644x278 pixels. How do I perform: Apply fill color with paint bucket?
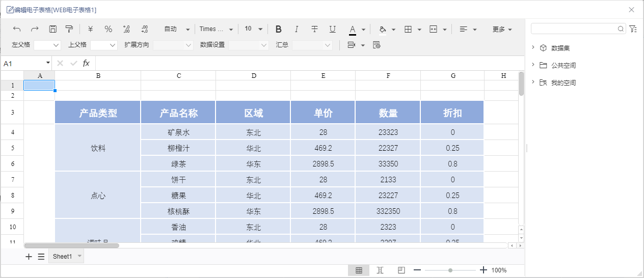pos(383,29)
